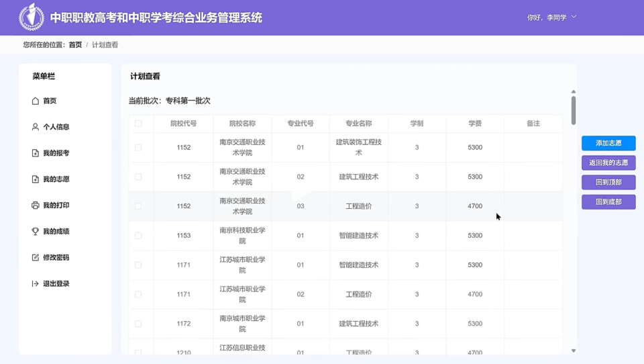Click the home icon beside 首页 in sidebar
The width and height of the screenshot is (644, 364).
coord(36,101)
